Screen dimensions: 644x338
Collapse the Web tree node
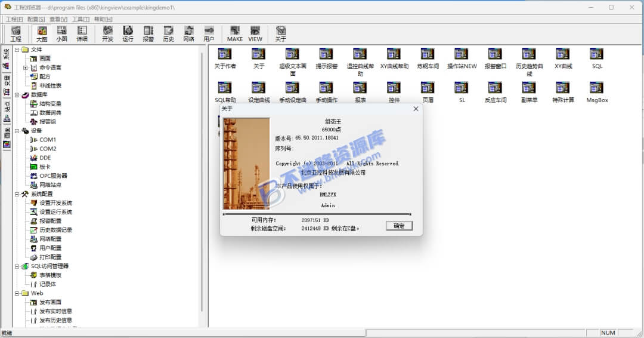[17, 293]
